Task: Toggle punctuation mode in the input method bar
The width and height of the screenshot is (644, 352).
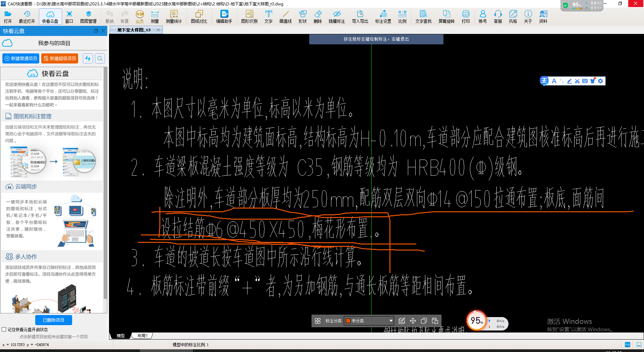Action: [x=562, y=81]
